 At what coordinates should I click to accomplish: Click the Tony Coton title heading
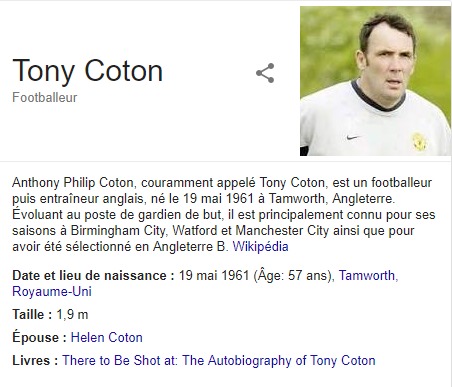coord(88,71)
